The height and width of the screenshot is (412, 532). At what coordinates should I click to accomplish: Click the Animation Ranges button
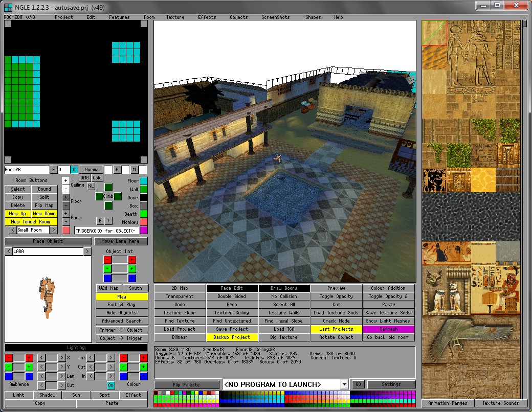point(448,403)
